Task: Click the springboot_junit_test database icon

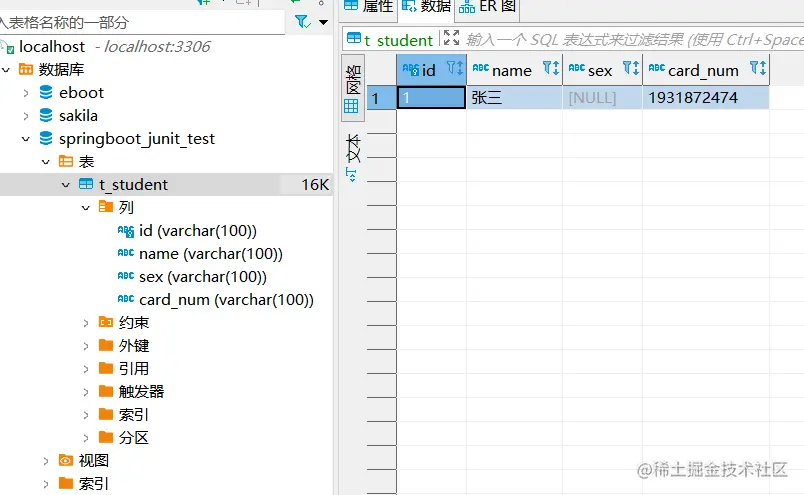Action: click(46, 138)
